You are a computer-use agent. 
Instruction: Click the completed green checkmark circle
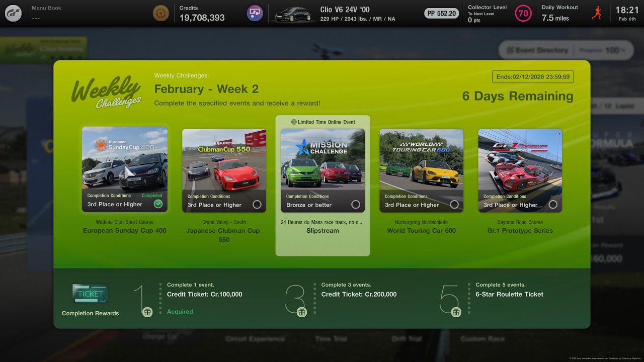(x=158, y=204)
